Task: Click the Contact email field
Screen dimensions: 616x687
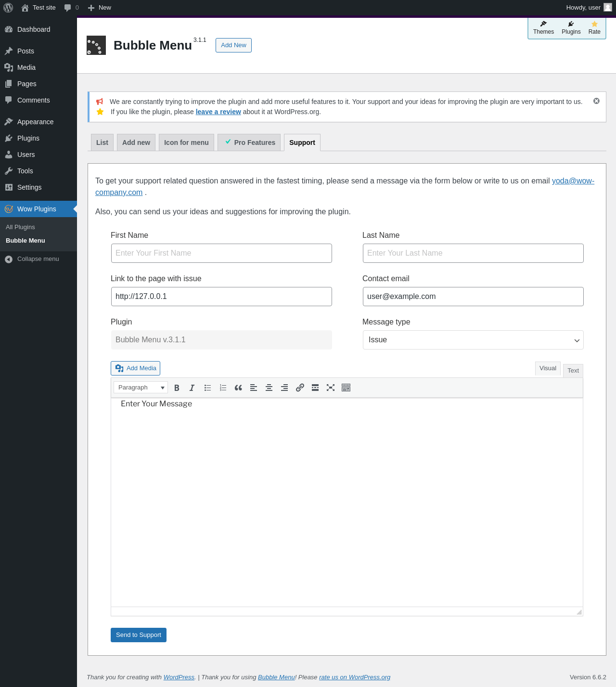Action: coord(473,297)
